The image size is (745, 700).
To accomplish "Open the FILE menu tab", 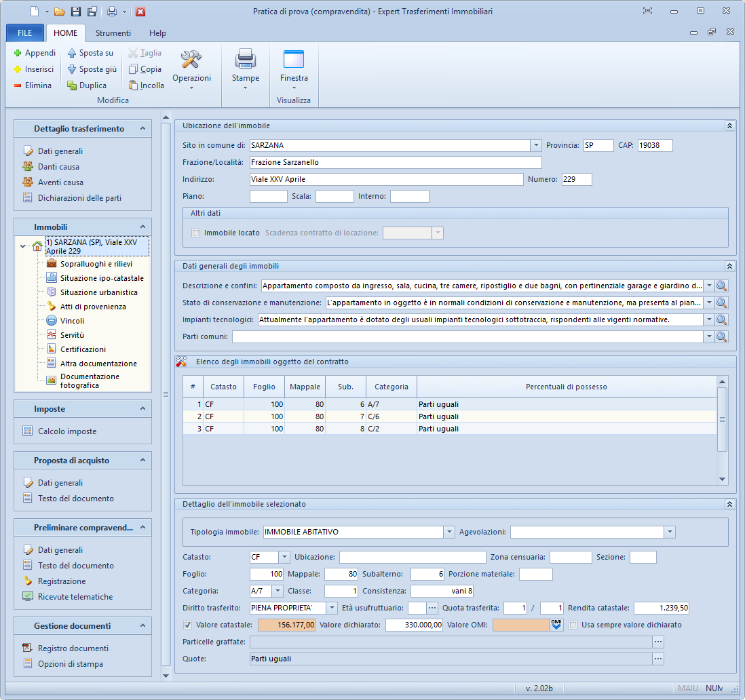I will [24, 33].
